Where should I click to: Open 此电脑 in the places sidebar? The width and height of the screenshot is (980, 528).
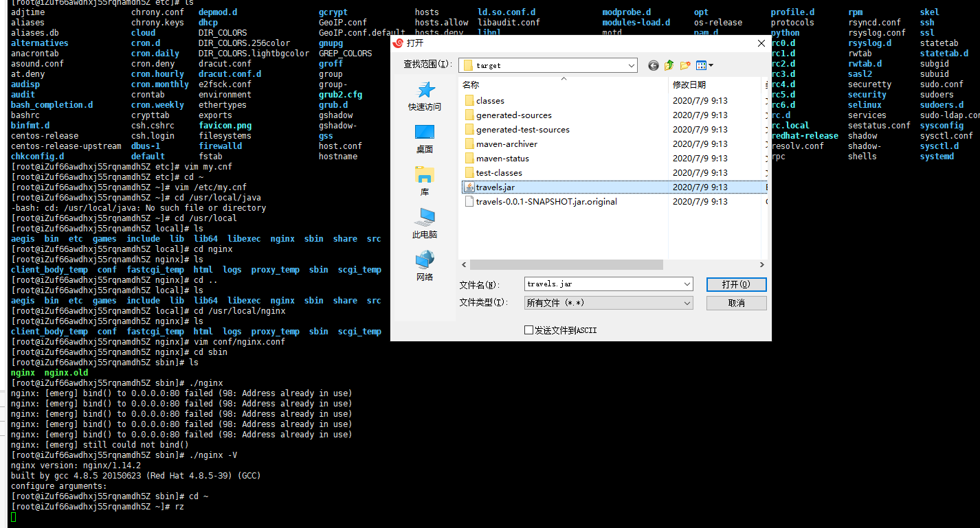point(425,224)
